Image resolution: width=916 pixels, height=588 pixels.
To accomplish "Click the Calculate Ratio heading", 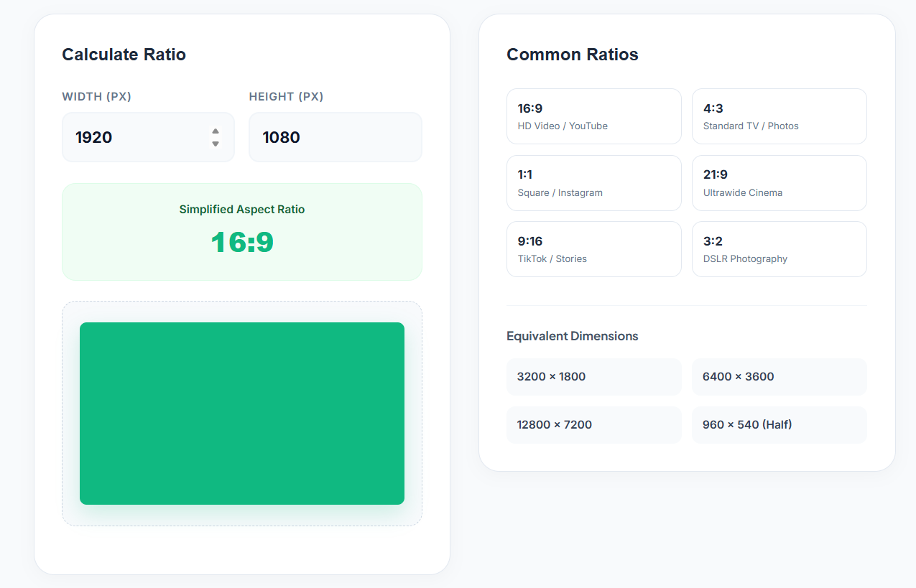I will point(124,55).
